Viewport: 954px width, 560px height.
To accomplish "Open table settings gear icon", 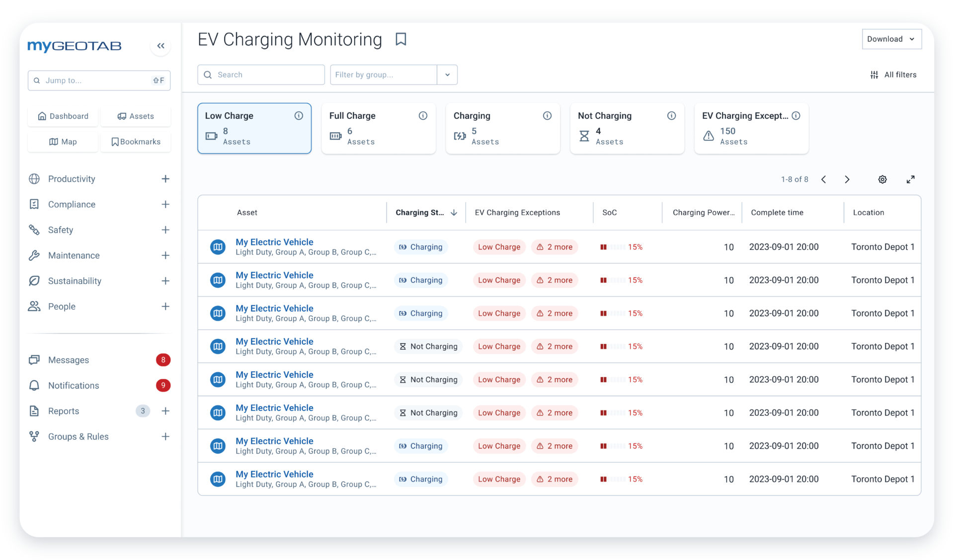I will [882, 179].
